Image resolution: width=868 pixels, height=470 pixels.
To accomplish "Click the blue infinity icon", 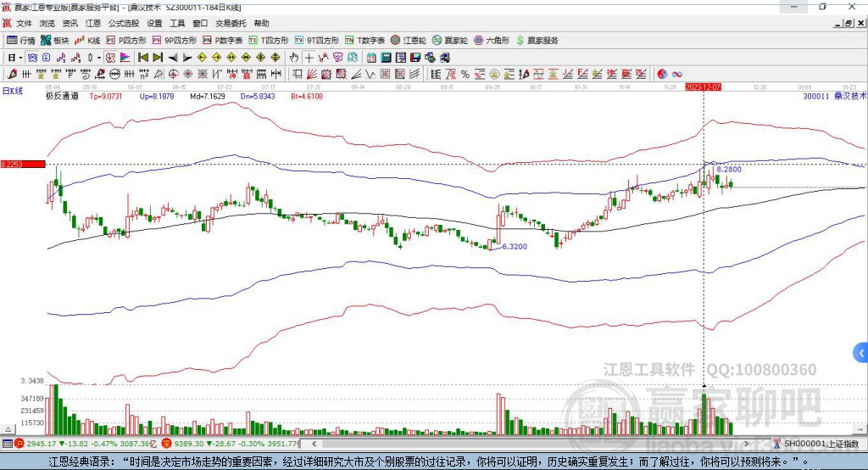I will (x=677, y=75).
